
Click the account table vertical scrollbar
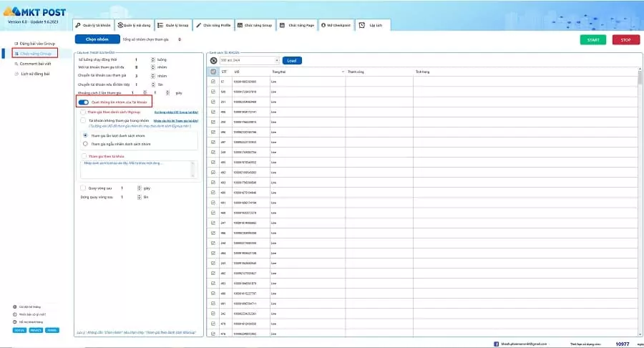[x=640, y=201]
